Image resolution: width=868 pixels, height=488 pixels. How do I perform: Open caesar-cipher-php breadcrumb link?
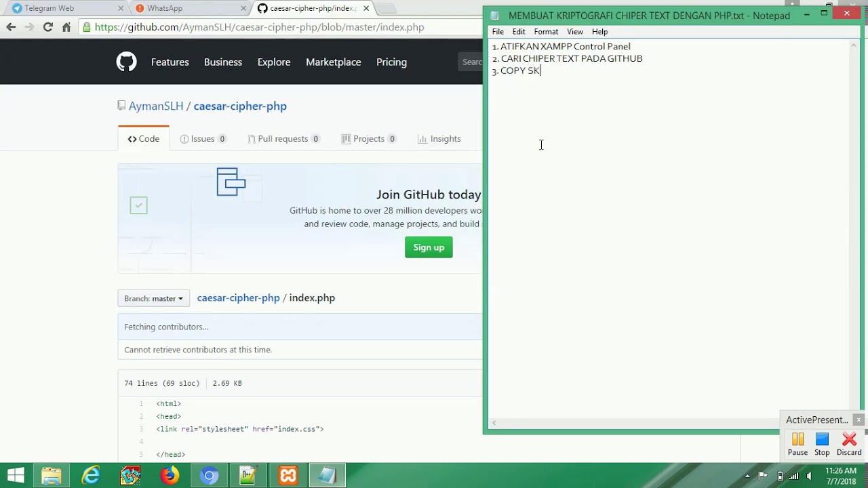(x=238, y=298)
